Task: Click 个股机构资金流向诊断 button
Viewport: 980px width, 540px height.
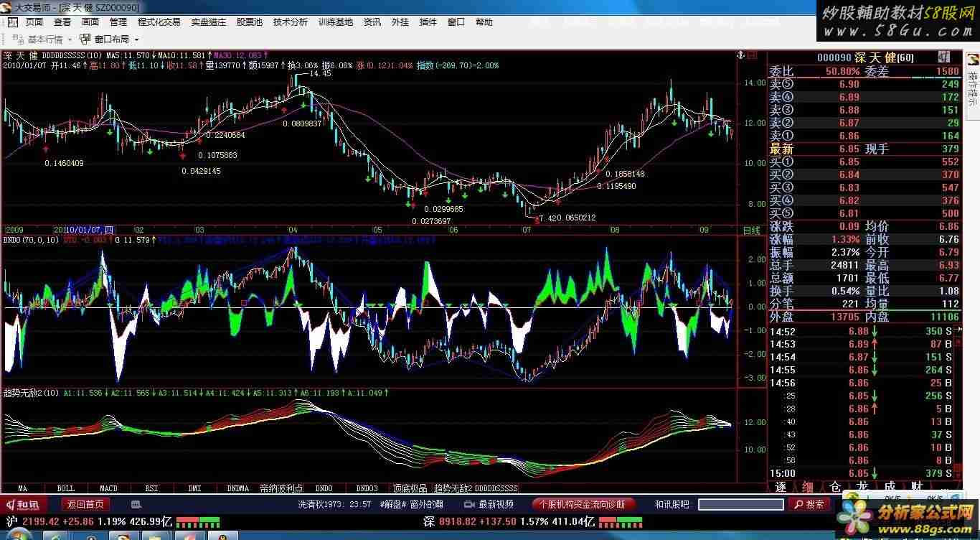Action: pos(583,504)
